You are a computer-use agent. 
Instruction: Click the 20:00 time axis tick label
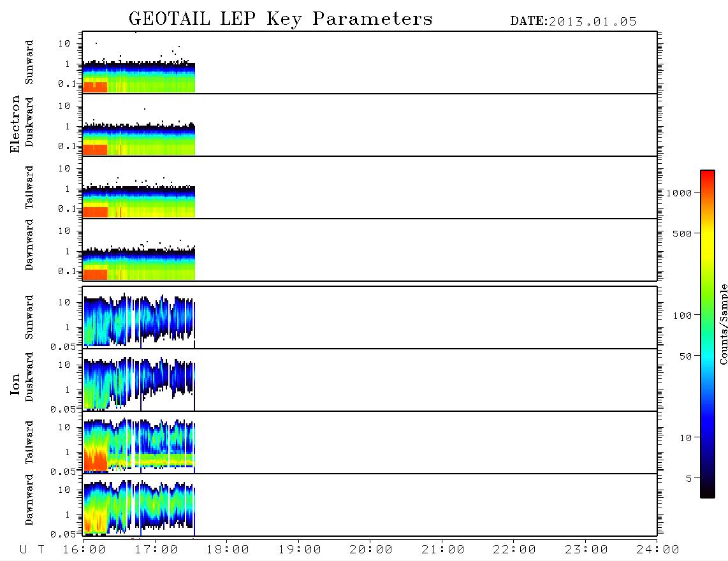tap(371, 550)
